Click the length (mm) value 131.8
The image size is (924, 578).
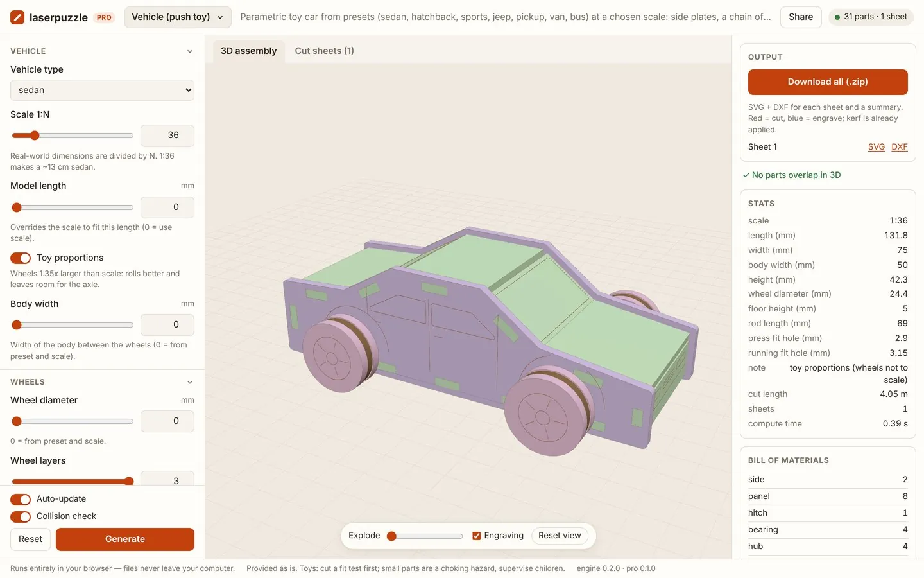pyautogui.click(x=896, y=236)
